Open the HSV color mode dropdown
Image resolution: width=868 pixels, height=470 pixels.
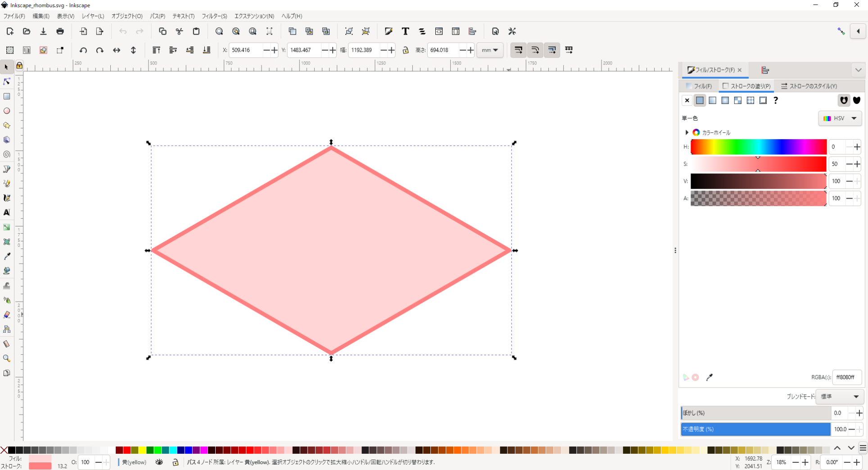point(840,118)
